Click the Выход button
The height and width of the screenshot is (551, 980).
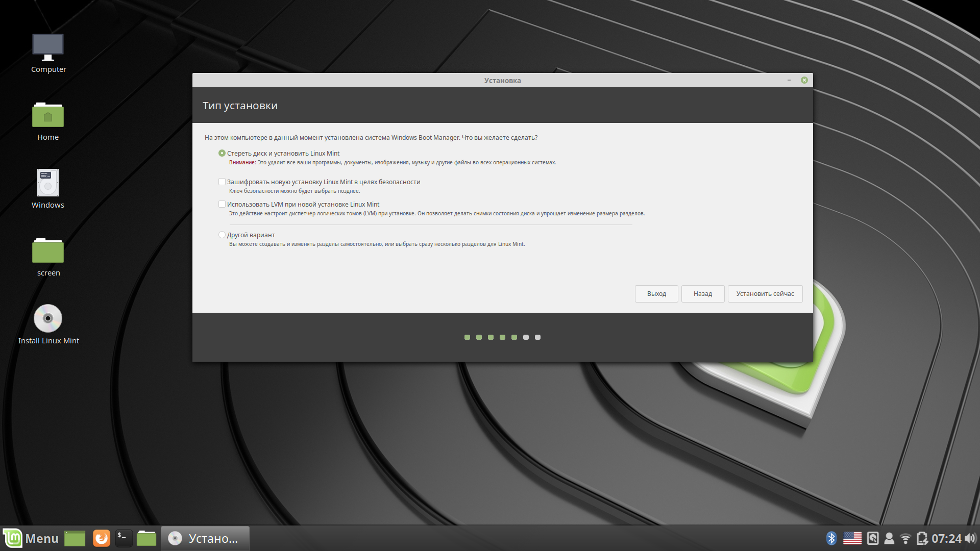(x=656, y=294)
